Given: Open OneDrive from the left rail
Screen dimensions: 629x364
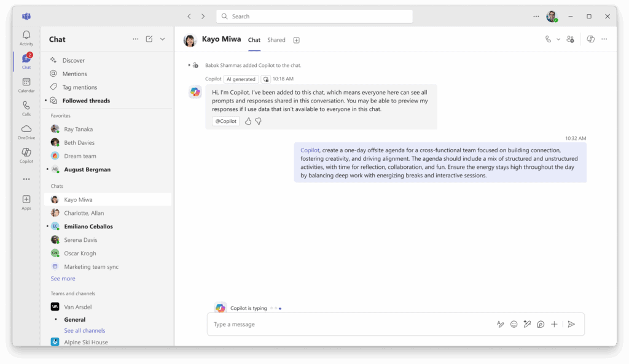Looking at the screenshot, I should pyautogui.click(x=26, y=132).
